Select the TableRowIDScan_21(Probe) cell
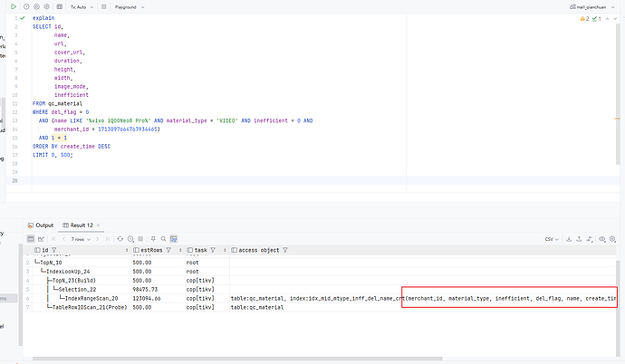 point(82,308)
